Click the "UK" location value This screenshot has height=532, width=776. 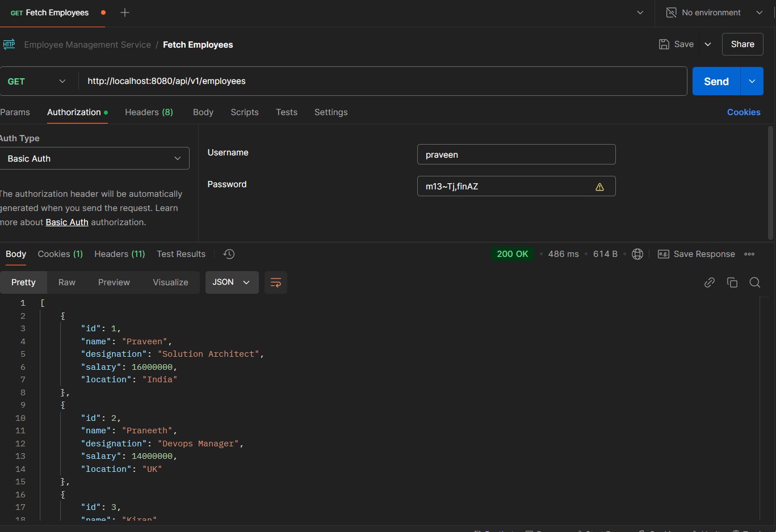(x=152, y=469)
